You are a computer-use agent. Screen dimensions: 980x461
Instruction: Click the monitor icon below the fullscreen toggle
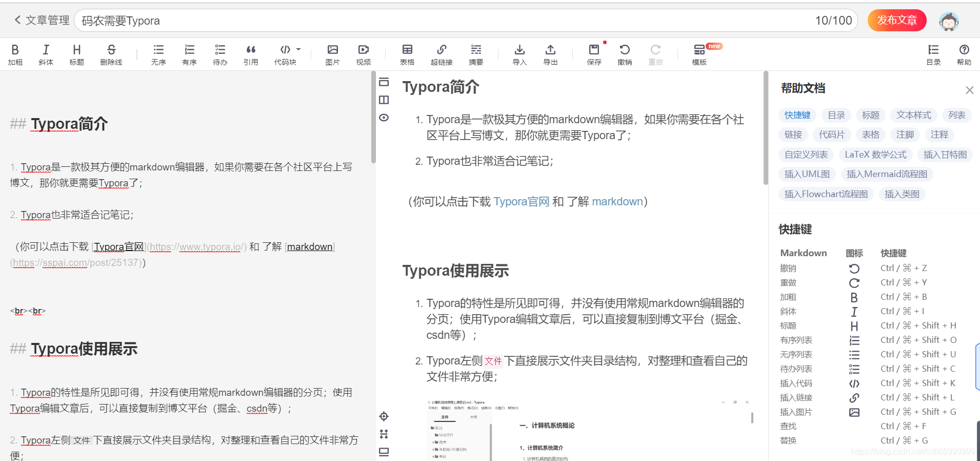384,452
